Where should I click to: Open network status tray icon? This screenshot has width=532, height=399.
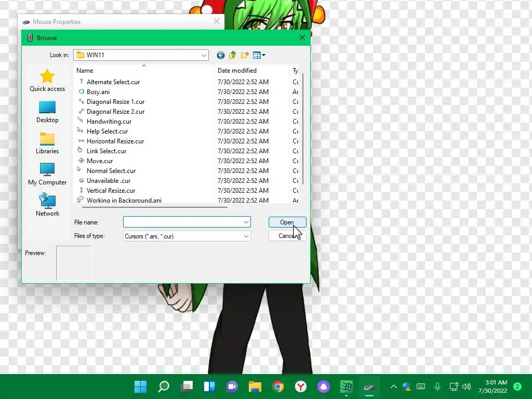[x=454, y=387]
